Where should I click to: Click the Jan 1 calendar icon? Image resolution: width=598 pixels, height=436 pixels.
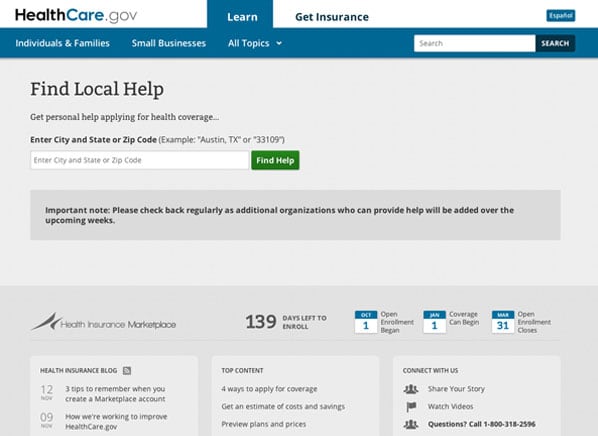434,322
